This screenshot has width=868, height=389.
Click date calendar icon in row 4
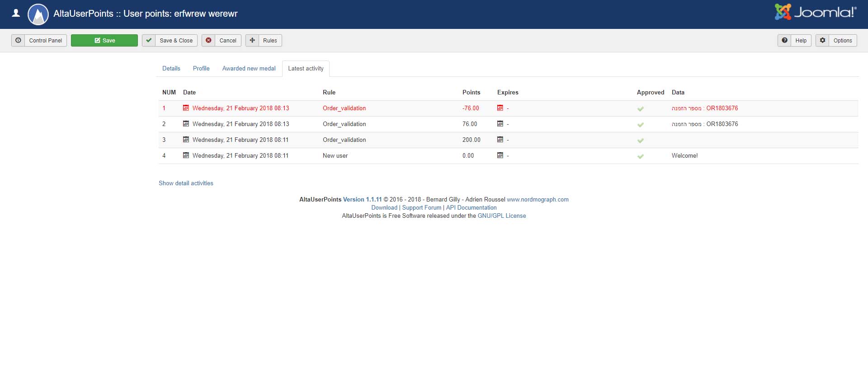pyautogui.click(x=186, y=155)
